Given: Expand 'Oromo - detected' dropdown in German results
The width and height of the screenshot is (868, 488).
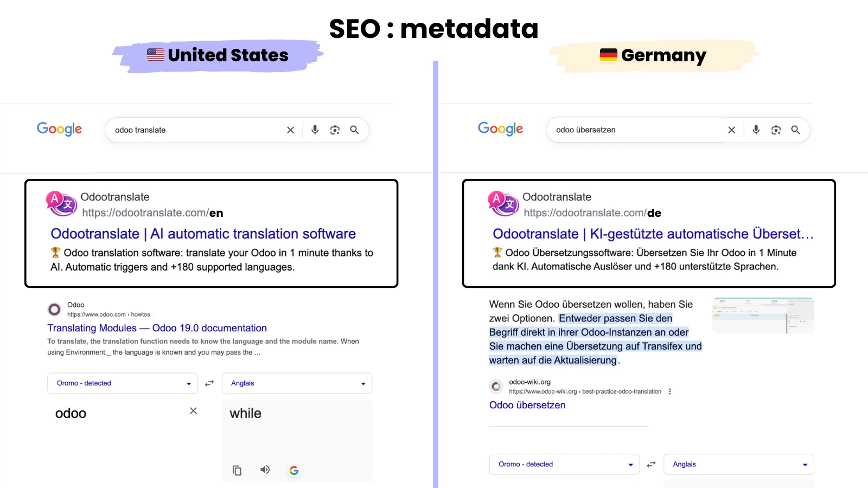Looking at the screenshot, I should (x=564, y=464).
